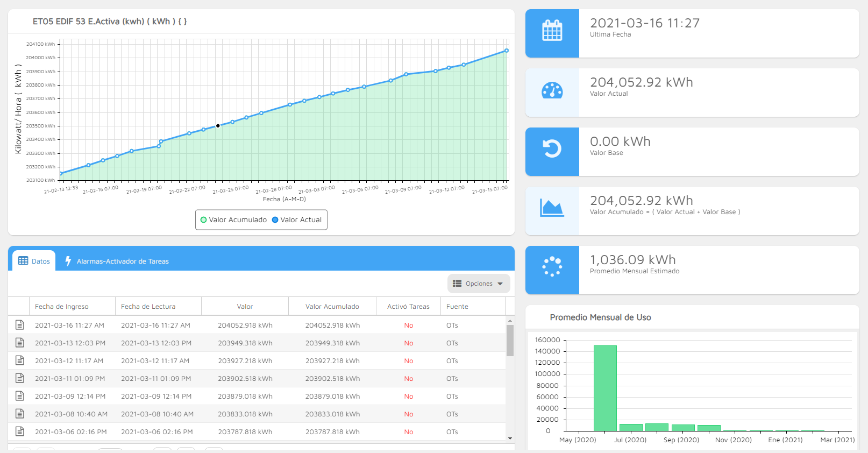Switch to the Datos tab
868x453 pixels.
click(x=34, y=261)
